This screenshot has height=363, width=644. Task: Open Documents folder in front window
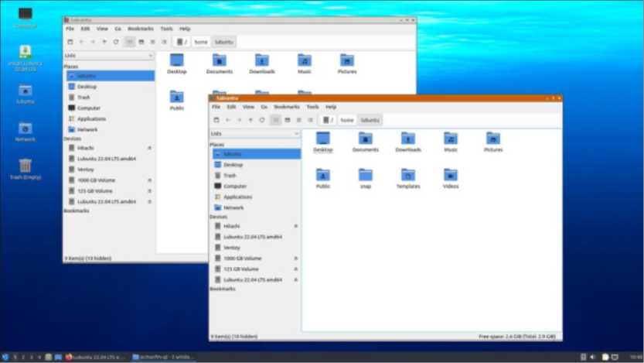(365, 142)
